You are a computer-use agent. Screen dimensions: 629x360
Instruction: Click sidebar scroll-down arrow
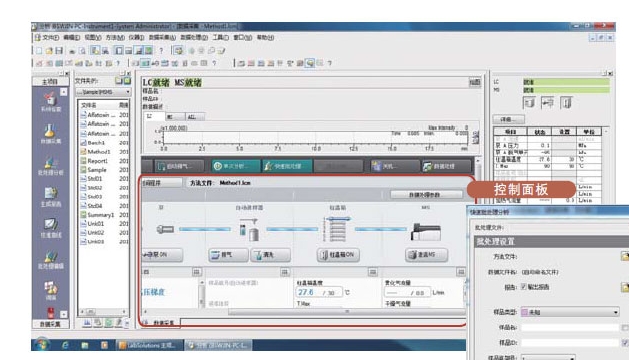pos(64,314)
